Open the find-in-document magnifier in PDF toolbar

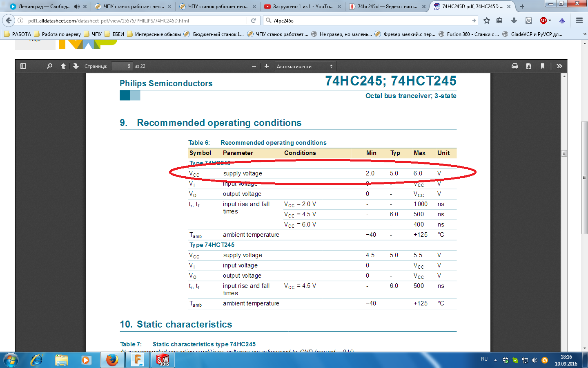[49, 66]
